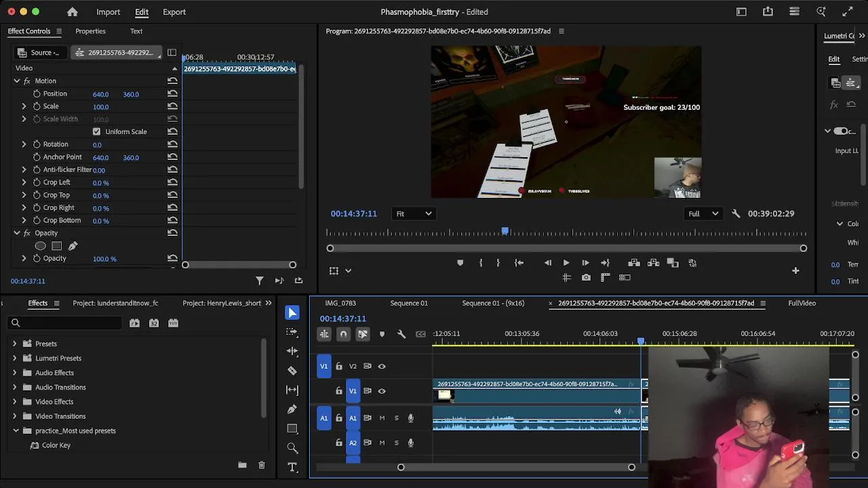
Task: Reset the Position parameter
Action: (172, 94)
